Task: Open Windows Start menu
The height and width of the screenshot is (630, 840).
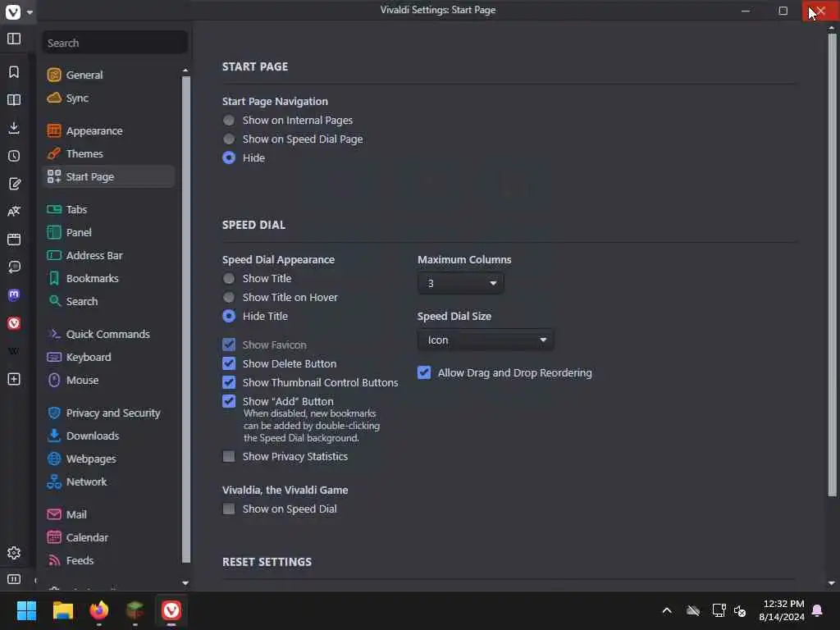Action: (x=26, y=610)
